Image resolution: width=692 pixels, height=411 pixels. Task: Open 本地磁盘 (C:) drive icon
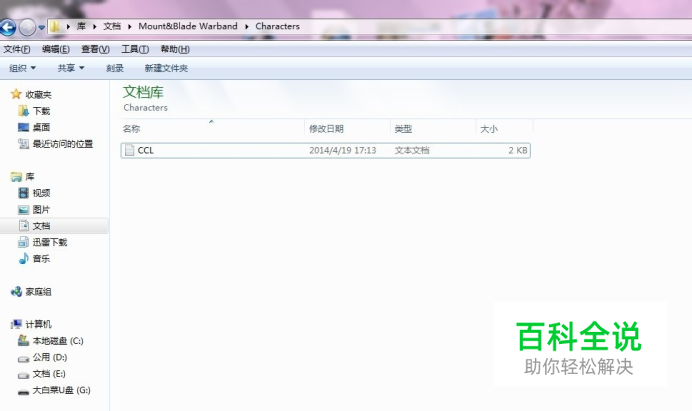coord(23,340)
